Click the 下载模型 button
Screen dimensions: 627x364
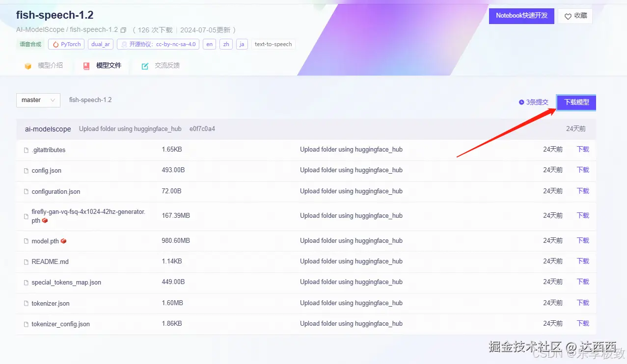coord(576,103)
